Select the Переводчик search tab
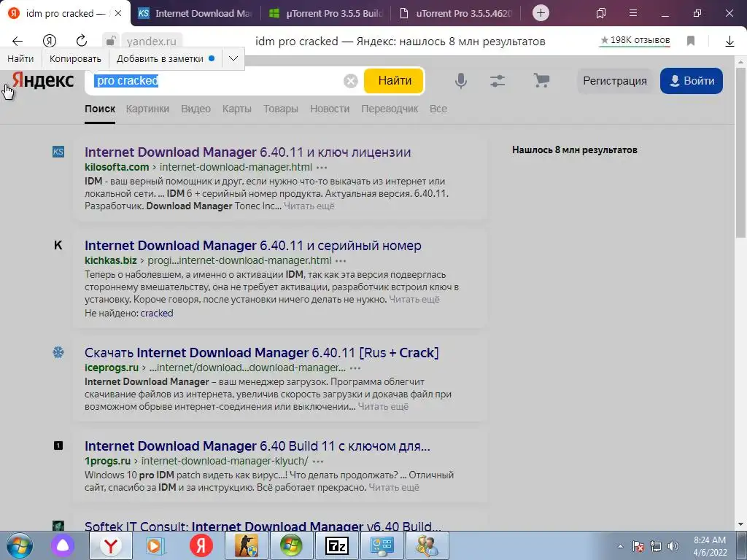Viewport: 747px width, 560px height. click(x=390, y=109)
